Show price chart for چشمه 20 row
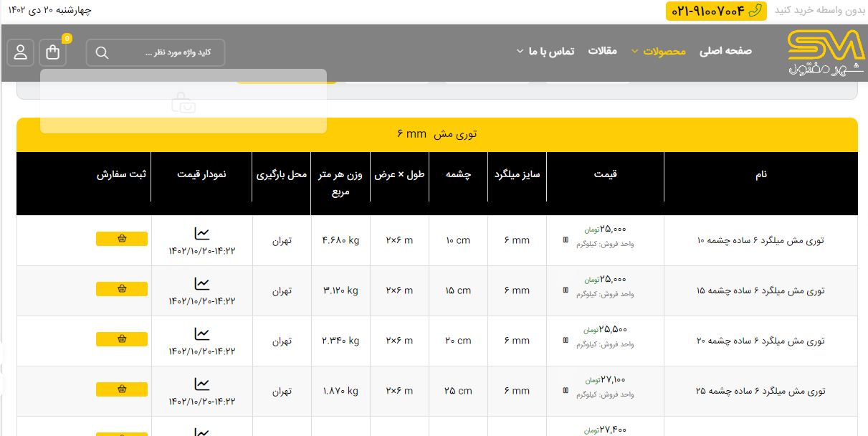The width and height of the screenshot is (868, 436). pos(202,334)
